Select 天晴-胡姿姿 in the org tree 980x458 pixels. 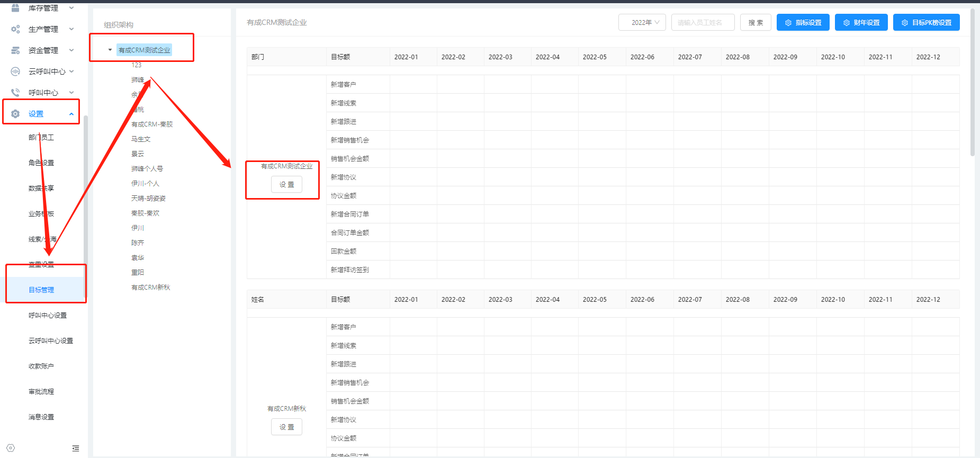tap(148, 199)
